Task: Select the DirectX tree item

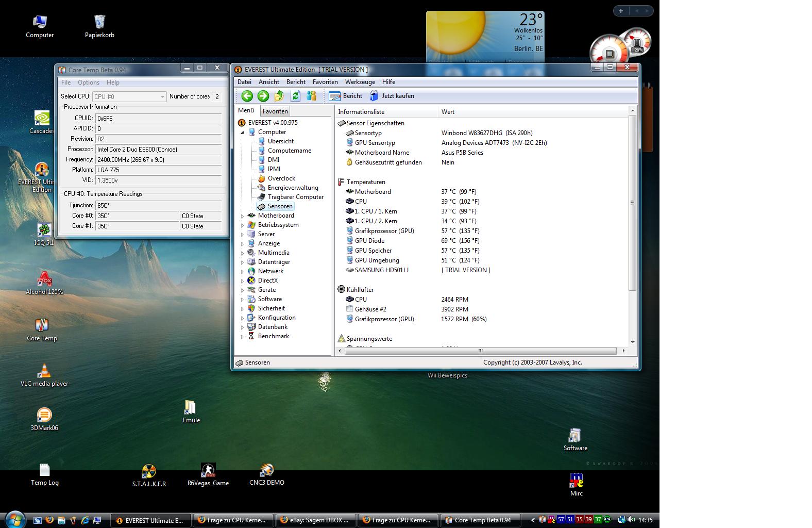Action: [x=267, y=280]
